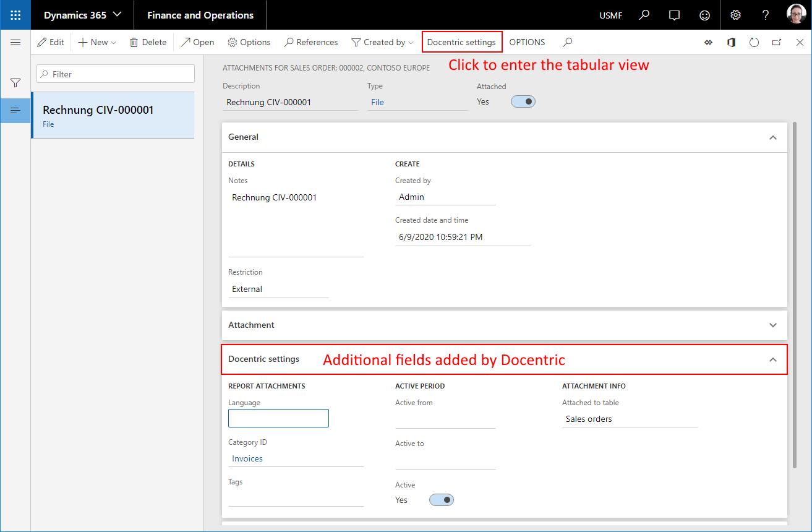Collapse Docentric settings section chevron
Viewport: 812px width, 532px height.
772,359
